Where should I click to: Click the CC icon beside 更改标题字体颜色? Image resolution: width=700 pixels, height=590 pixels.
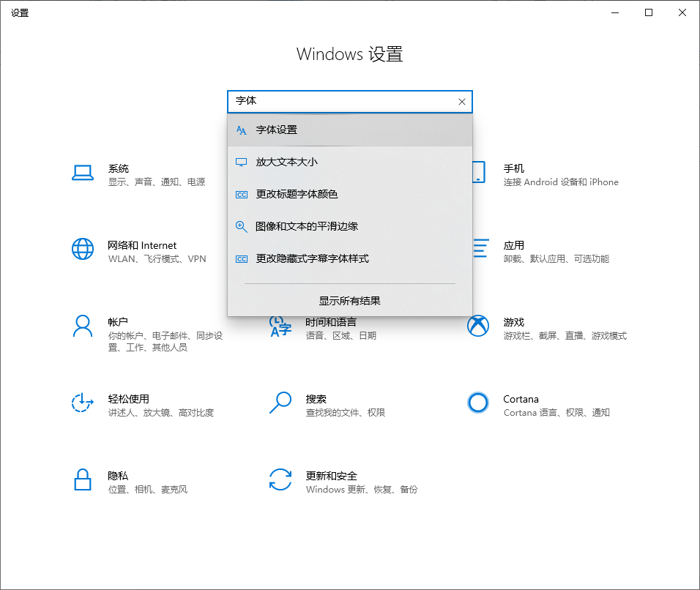(x=242, y=195)
